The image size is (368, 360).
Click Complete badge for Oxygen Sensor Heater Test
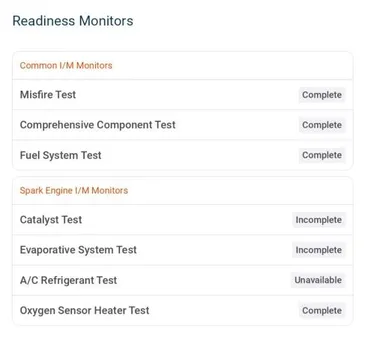[322, 311]
